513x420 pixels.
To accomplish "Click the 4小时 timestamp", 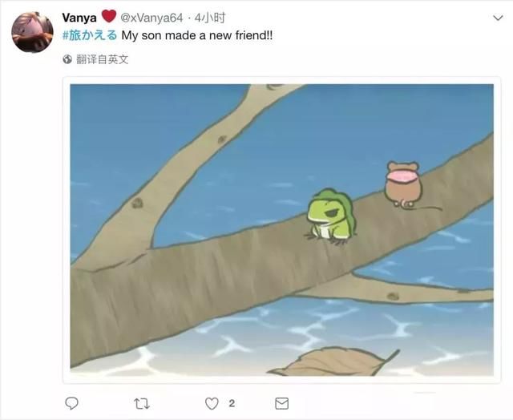I will [210, 18].
